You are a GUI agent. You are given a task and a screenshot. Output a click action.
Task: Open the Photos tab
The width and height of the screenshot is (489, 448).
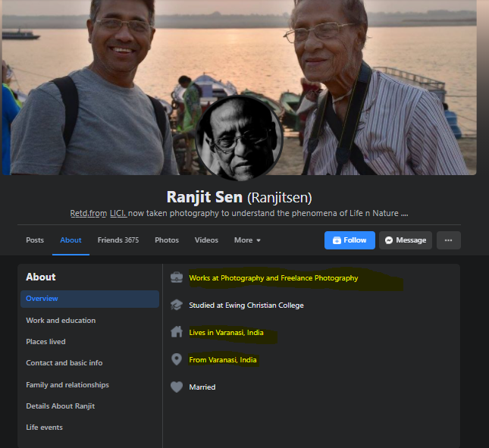167,240
